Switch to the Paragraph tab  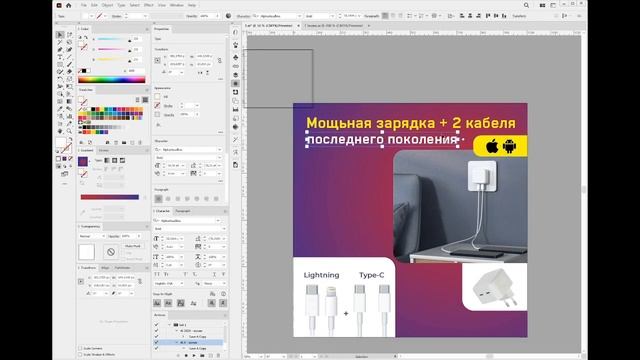tap(182, 211)
